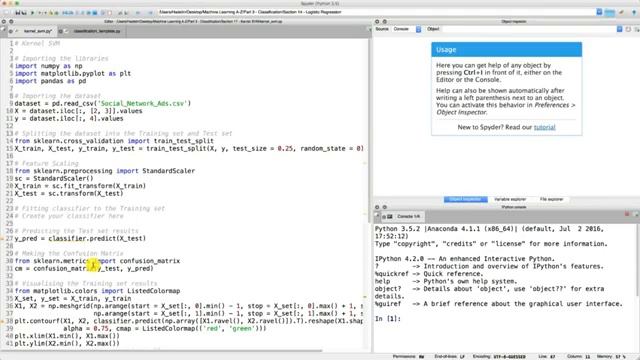Click the console vertical scrollbar

(638, 260)
